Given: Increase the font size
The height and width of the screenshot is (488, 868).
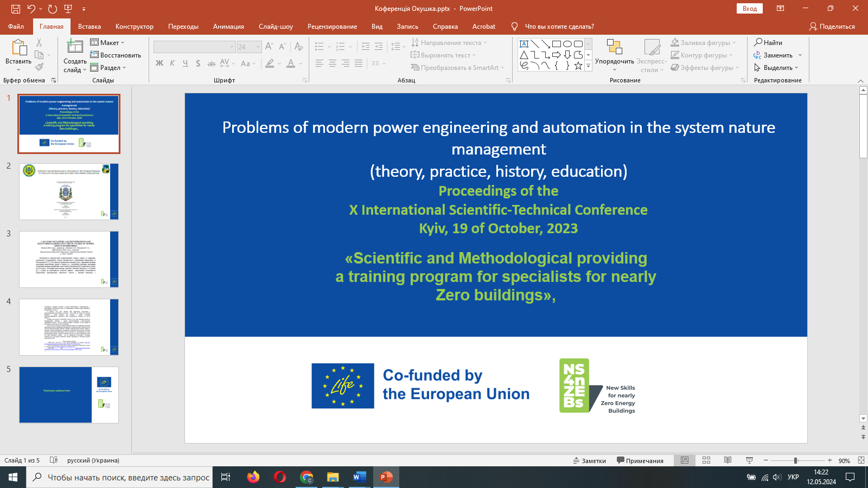Looking at the screenshot, I should coord(269,47).
